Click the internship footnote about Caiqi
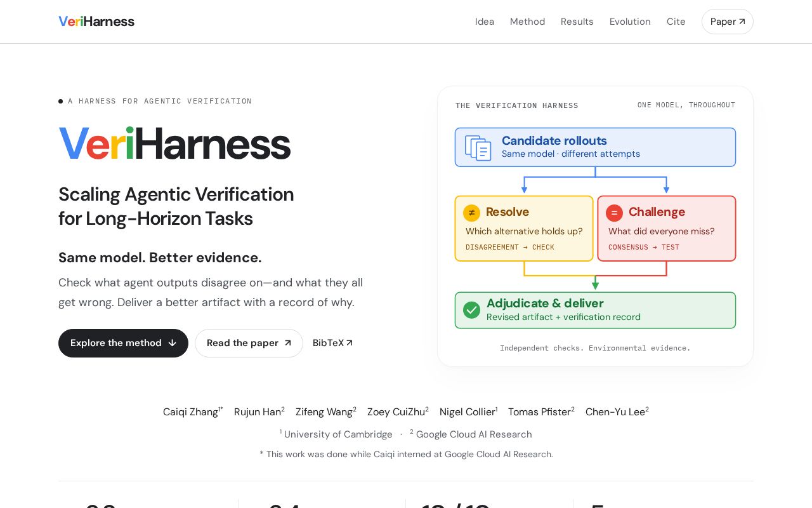Image resolution: width=812 pixels, height=508 pixels. [x=406, y=454]
